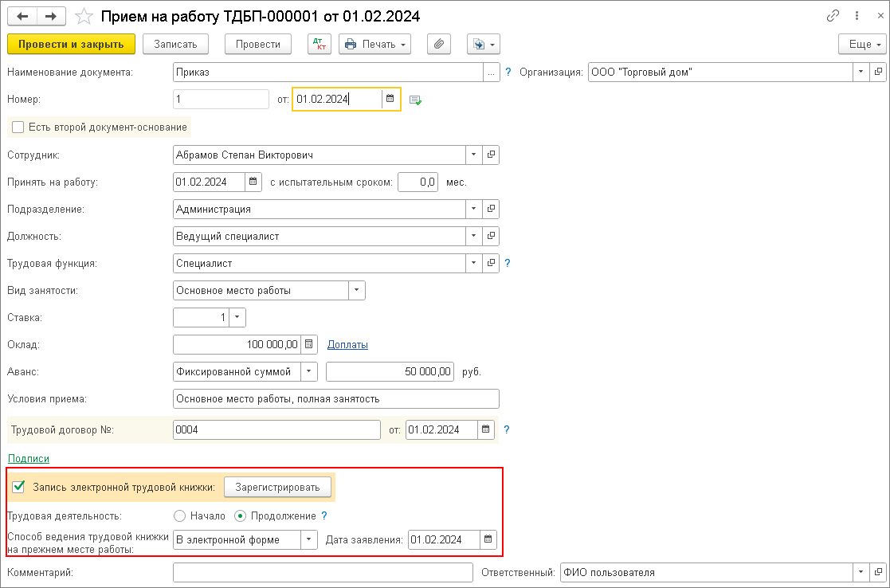This screenshot has height=588, width=890.
Task: Click the Трудовой договор № field
Action: click(x=276, y=429)
